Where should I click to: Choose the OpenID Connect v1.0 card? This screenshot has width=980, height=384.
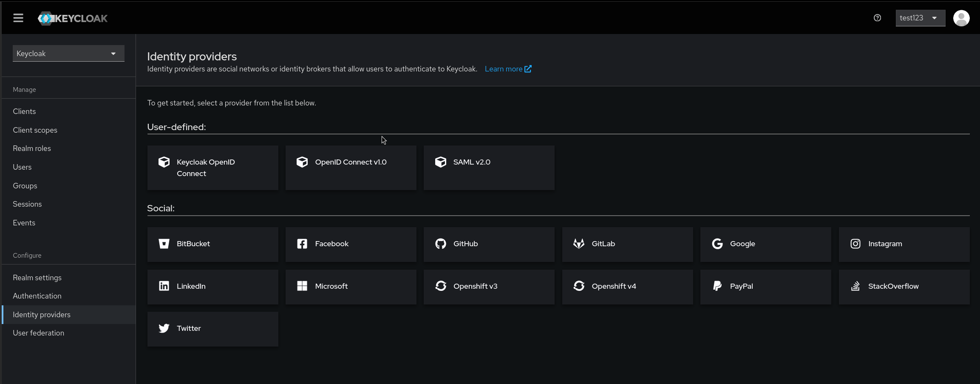351,168
